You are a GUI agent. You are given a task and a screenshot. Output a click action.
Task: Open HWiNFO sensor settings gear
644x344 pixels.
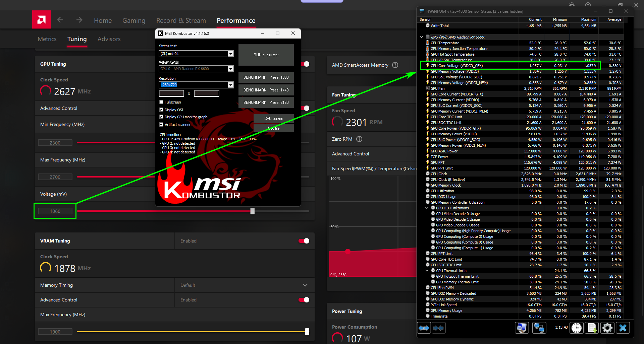pos(607,328)
